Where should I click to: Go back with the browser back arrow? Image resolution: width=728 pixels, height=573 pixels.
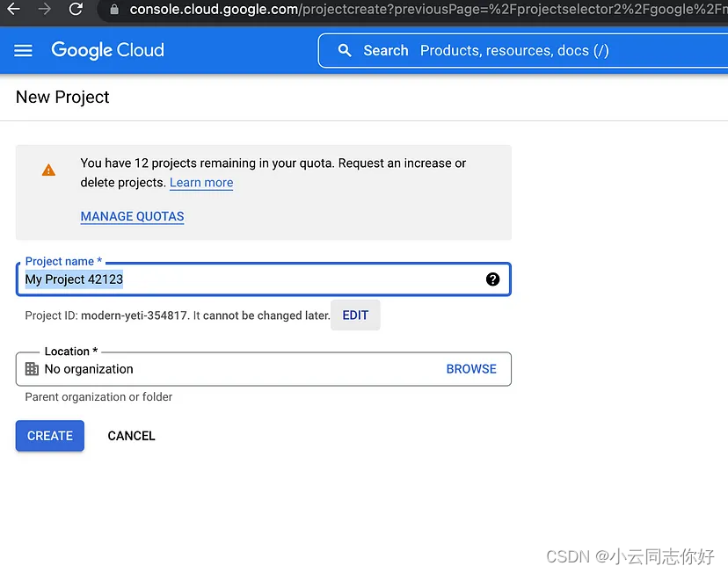(x=13, y=9)
